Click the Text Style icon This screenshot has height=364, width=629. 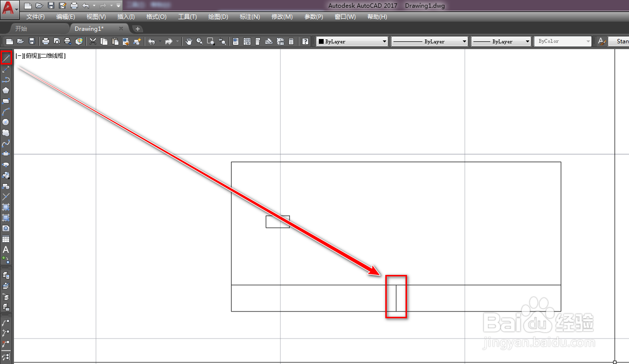coord(602,41)
